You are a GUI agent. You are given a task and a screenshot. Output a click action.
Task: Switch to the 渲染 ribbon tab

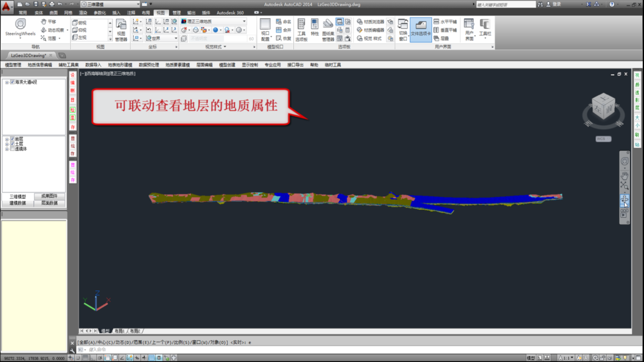coord(83,13)
